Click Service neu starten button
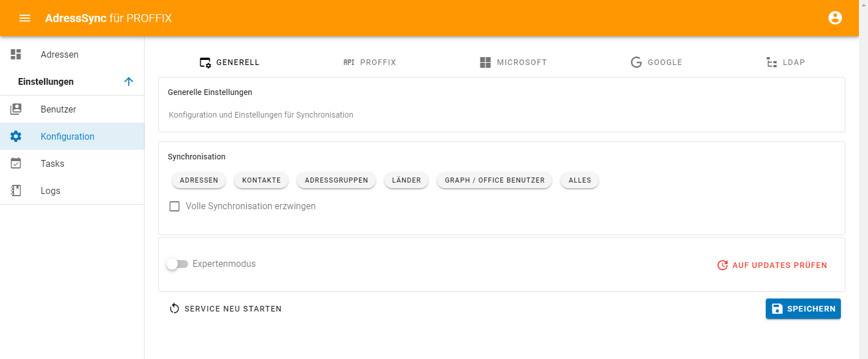The height and width of the screenshot is (359, 868). pos(225,309)
